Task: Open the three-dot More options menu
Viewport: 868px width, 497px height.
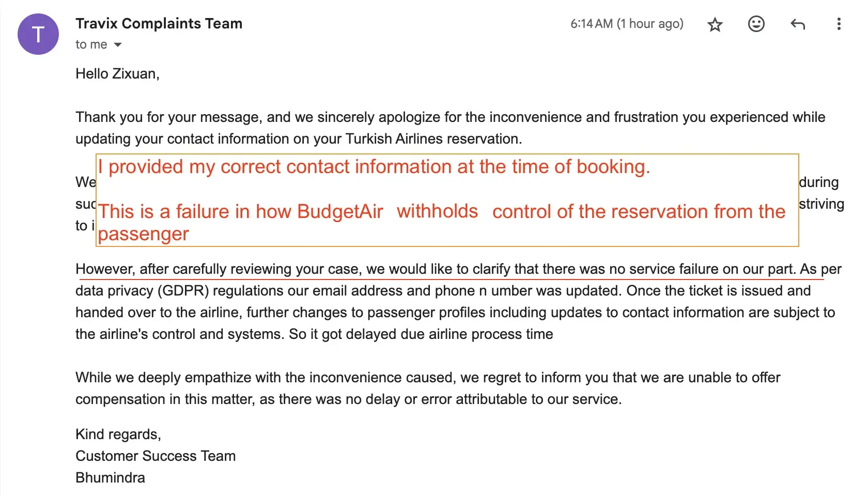Action: tap(839, 24)
